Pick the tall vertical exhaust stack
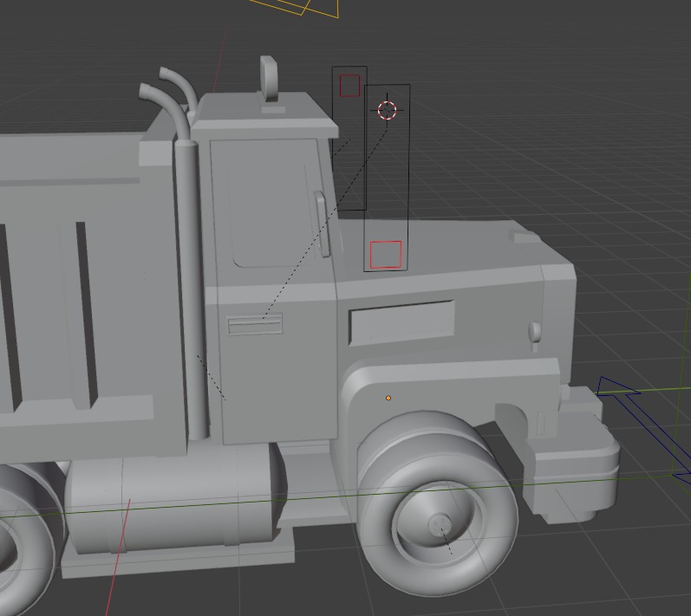The height and width of the screenshot is (616, 691). point(191,289)
